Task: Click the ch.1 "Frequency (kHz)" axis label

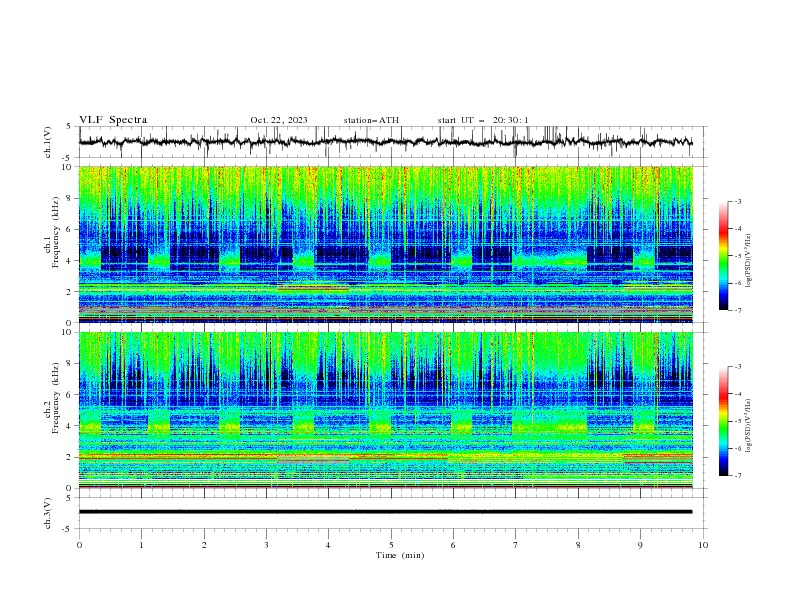Action: [55, 232]
